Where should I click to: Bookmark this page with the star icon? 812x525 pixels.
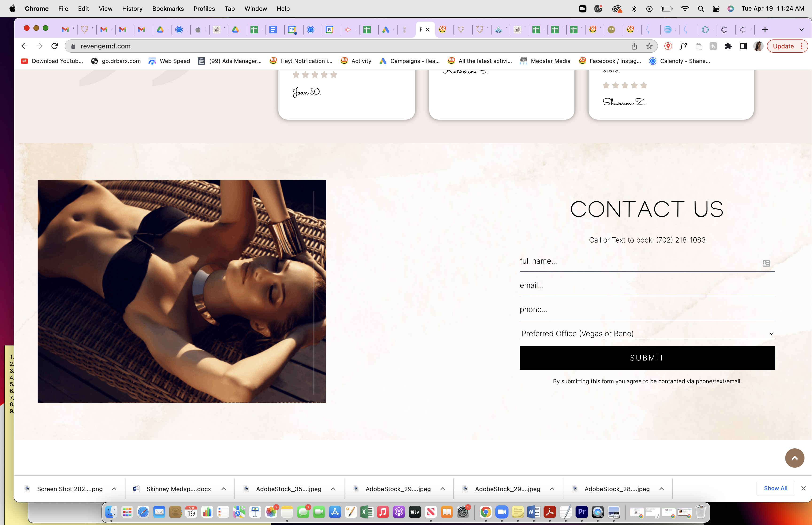pyautogui.click(x=649, y=46)
